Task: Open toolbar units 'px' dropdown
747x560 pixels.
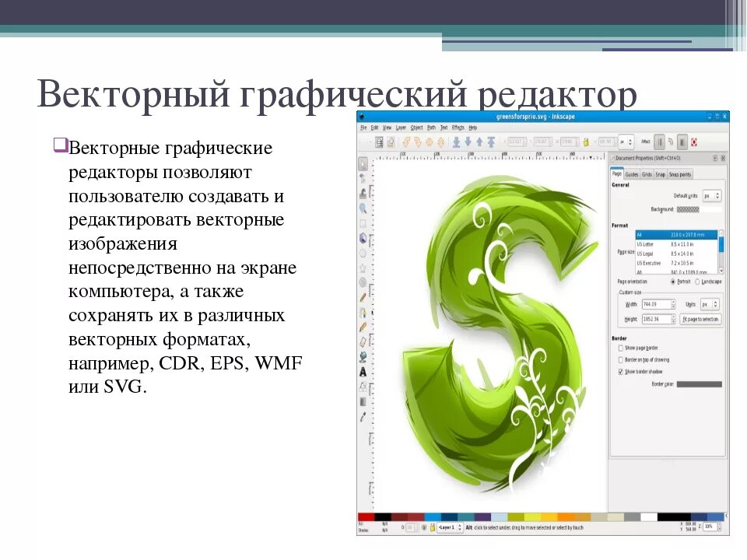Action: click(626, 142)
